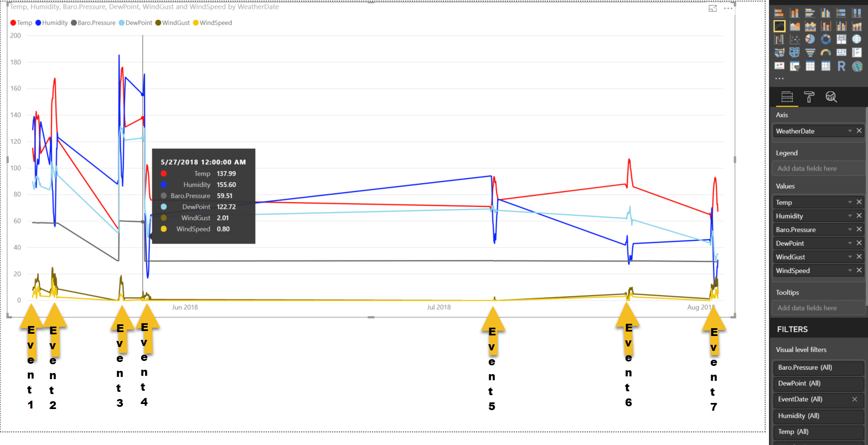Select the table visual
This screenshot has width=868, height=445.
[810, 66]
